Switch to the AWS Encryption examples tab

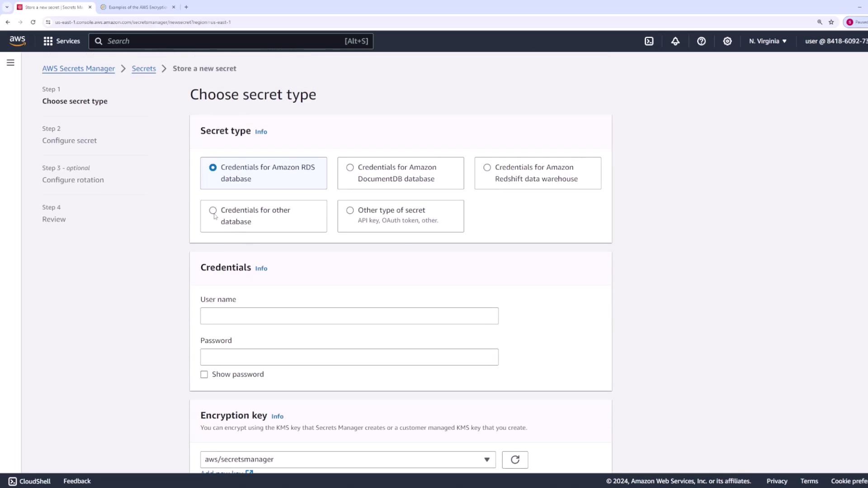137,7
